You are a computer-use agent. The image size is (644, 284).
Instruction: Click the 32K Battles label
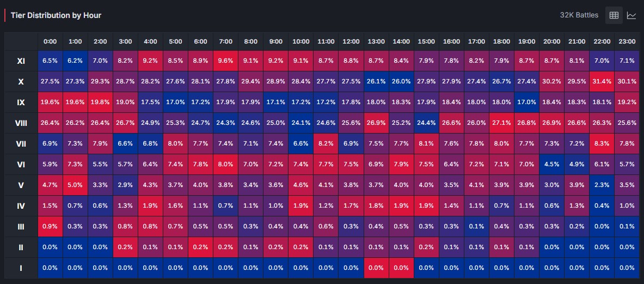click(x=579, y=15)
